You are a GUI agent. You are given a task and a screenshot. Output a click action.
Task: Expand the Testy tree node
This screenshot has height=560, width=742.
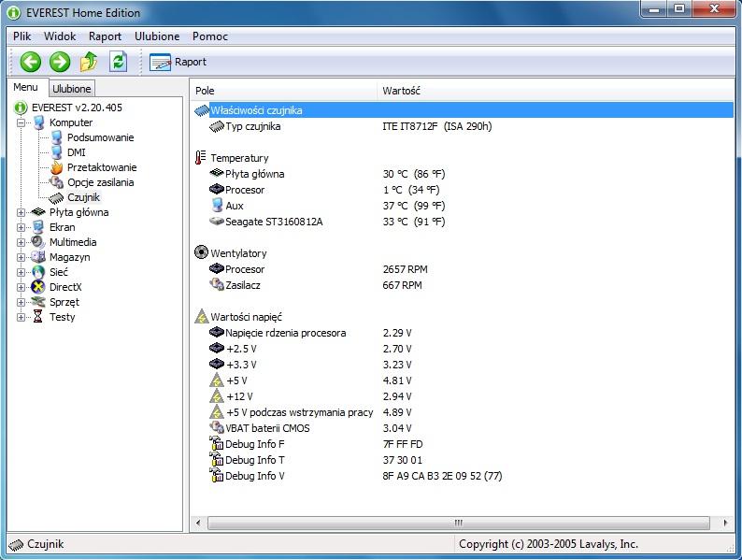click(x=21, y=318)
